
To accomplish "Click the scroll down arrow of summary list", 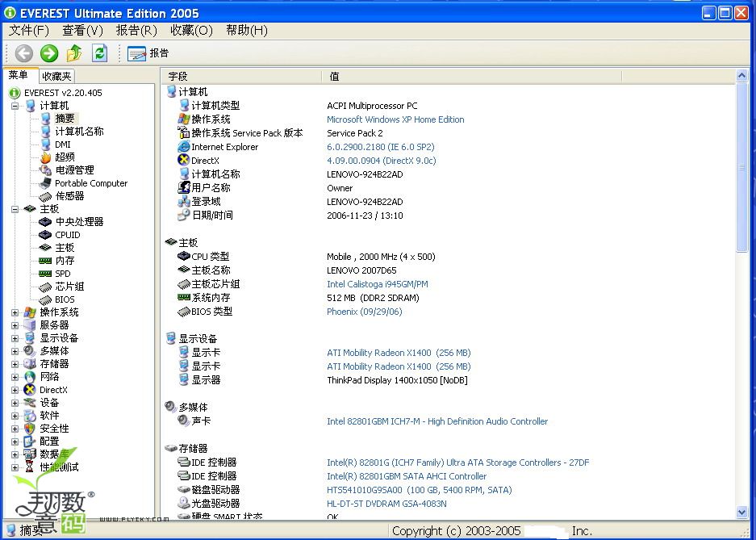I will (742, 513).
